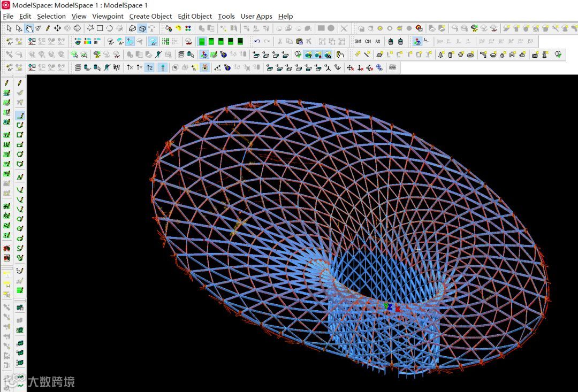Click the stacked layers icon in third row
Screen dimensions: 578x392
point(181,55)
